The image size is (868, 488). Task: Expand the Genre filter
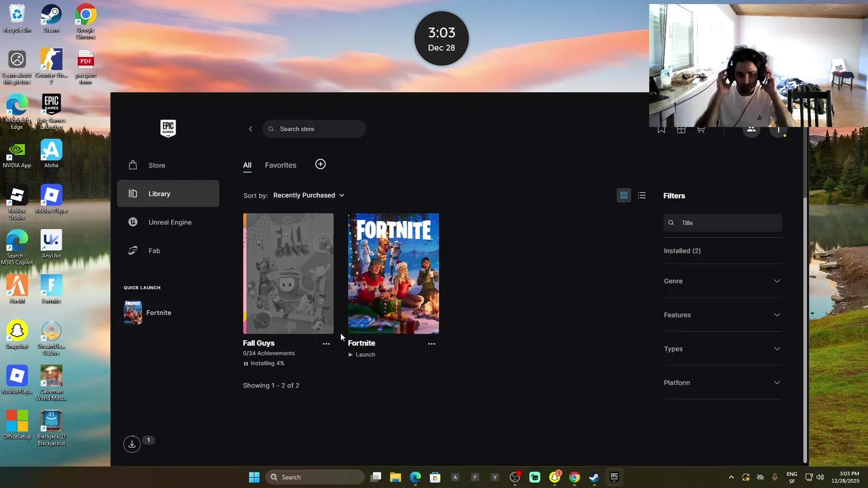pyautogui.click(x=722, y=281)
